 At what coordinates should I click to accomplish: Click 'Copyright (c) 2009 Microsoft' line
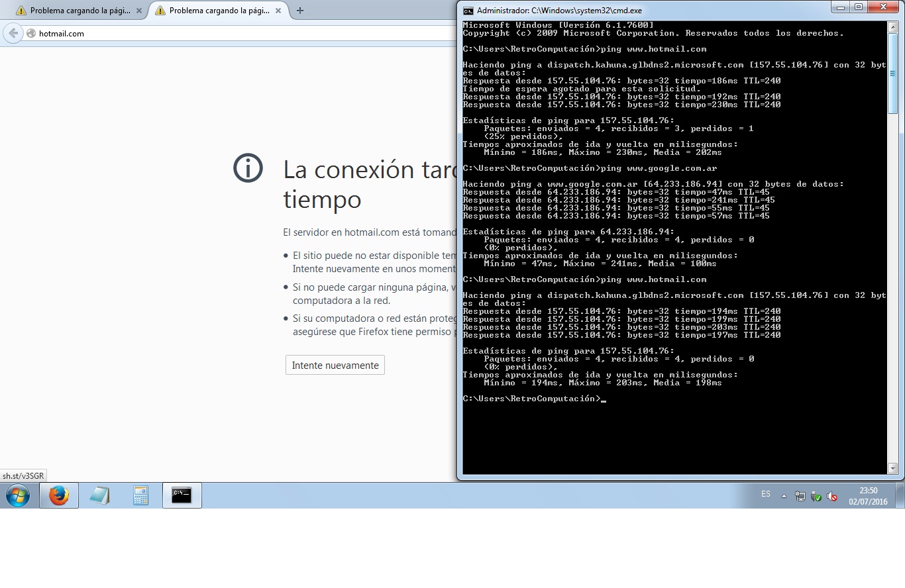pos(653,33)
